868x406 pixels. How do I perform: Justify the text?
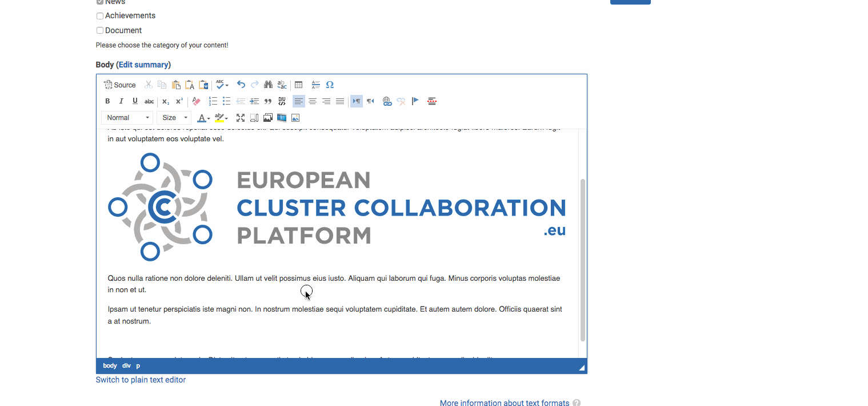[340, 101]
